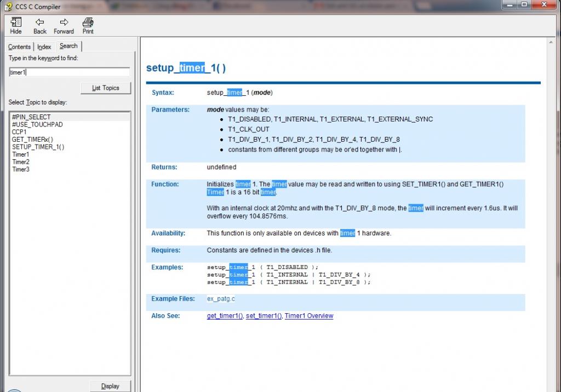Click the scrollbar up arrow in help pane
561x392 pixels.
[551, 42]
